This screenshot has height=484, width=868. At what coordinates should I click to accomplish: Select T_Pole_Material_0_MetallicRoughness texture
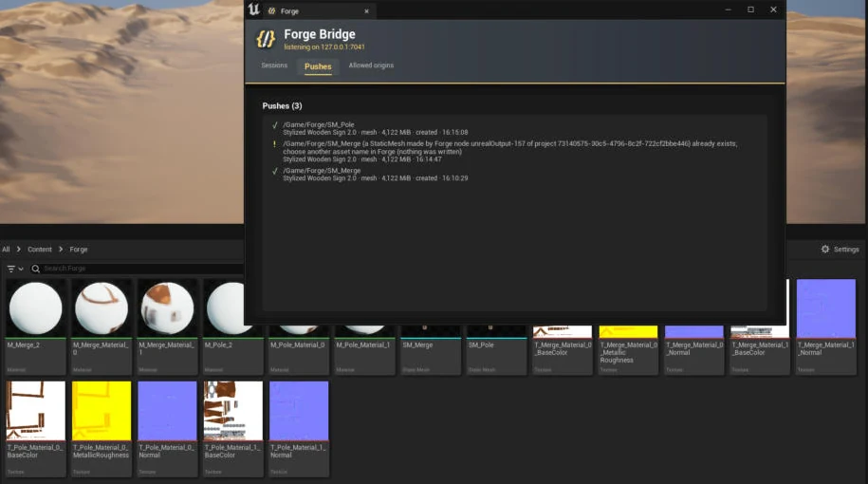[102, 429]
